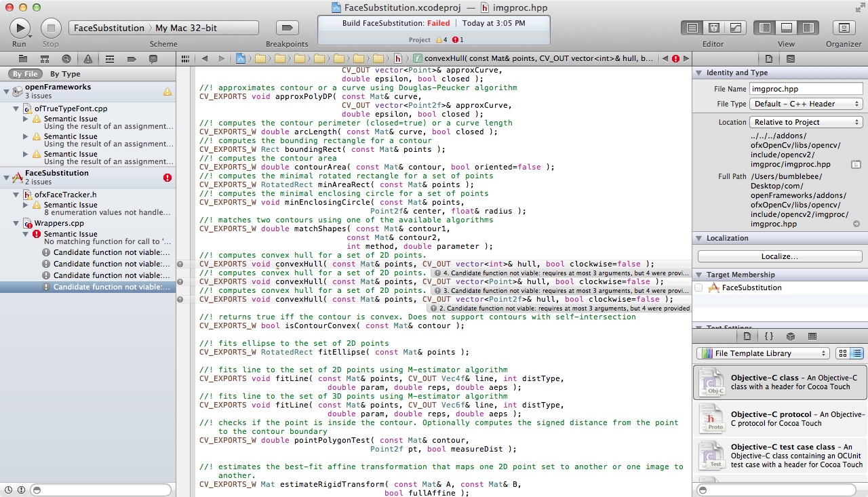Collapse the Localization section
The width and height of the screenshot is (868, 497).
click(699, 238)
